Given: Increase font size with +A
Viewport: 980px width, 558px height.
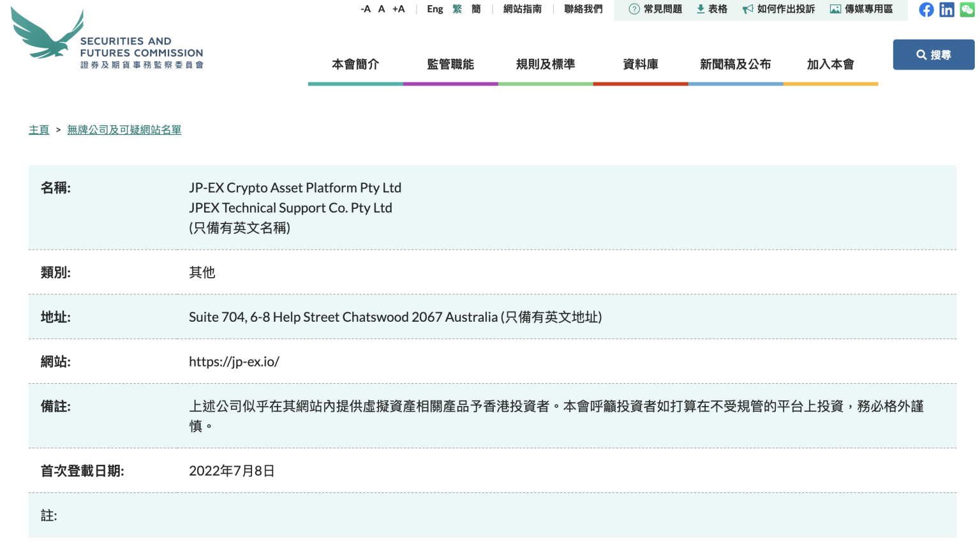Looking at the screenshot, I should [399, 9].
